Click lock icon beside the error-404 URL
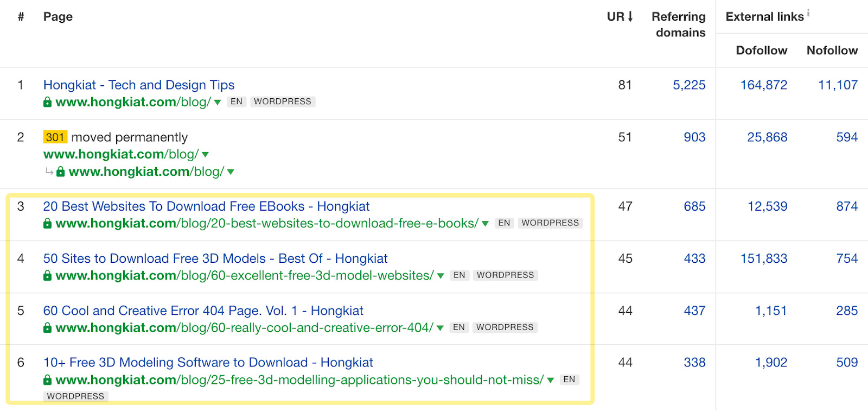The width and height of the screenshot is (868, 411). 48,328
